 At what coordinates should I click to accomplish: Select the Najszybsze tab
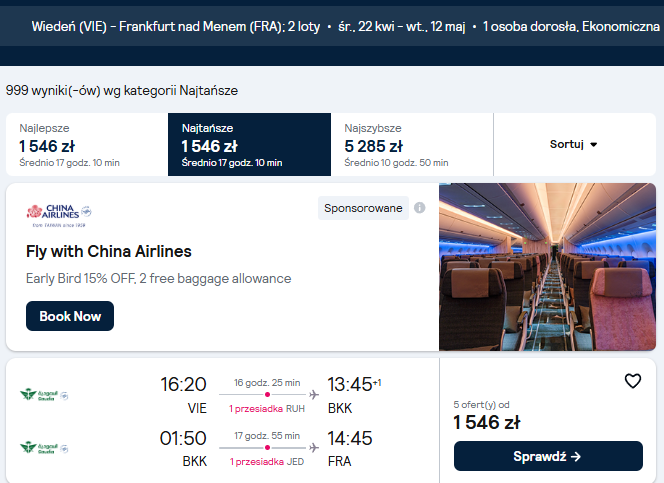tap(412, 144)
